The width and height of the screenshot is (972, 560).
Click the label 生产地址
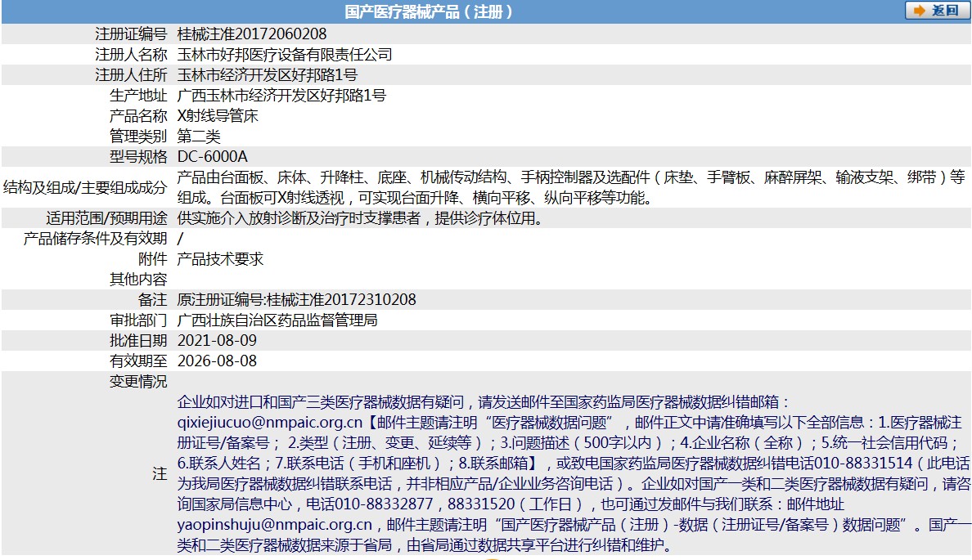tap(138, 96)
